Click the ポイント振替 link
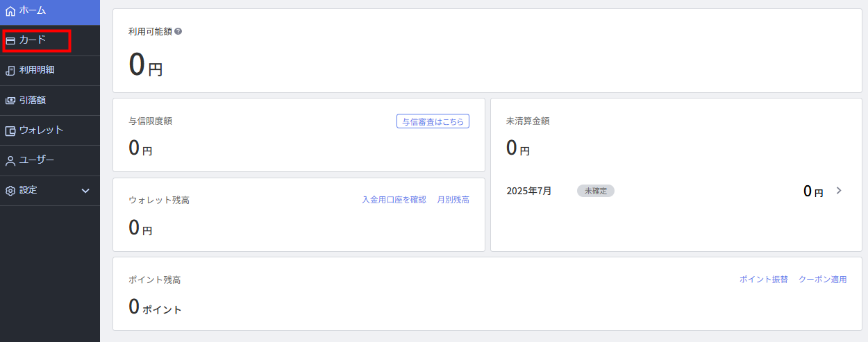The height and width of the screenshot is (342, 868). click(x=764, y=280)
